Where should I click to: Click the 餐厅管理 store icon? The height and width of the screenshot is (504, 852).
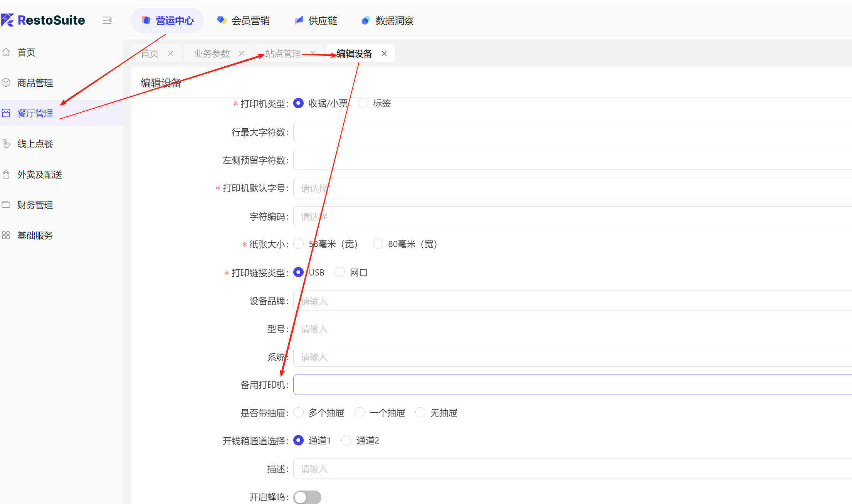6,113
